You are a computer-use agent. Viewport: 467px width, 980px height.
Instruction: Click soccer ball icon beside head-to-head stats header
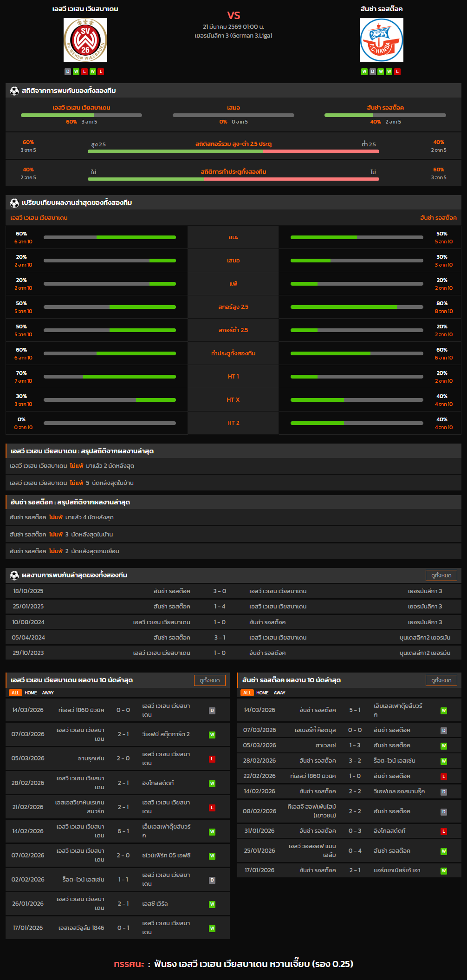tap(14, 91)
